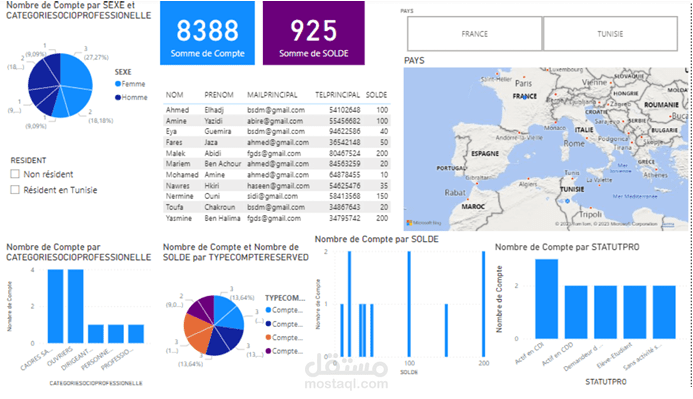Click the 925 Somme de SOLDE card
The width and height of the screenshot is (693, 399).
[314, 33]
